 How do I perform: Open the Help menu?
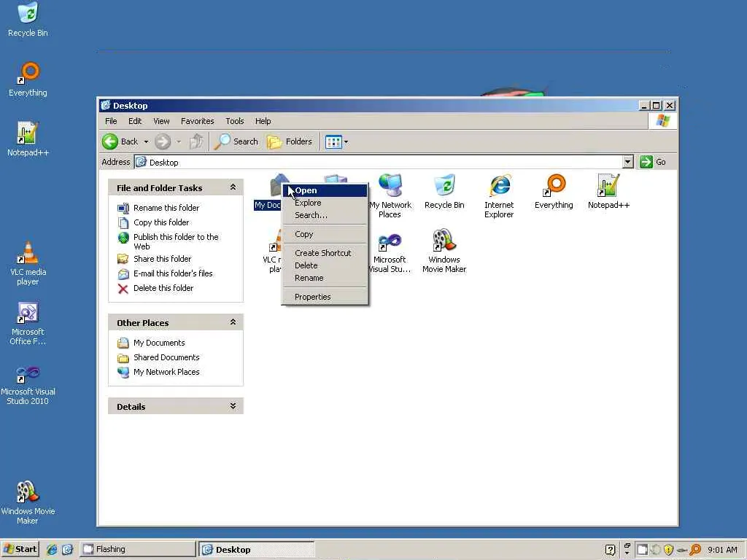point(263,121)
